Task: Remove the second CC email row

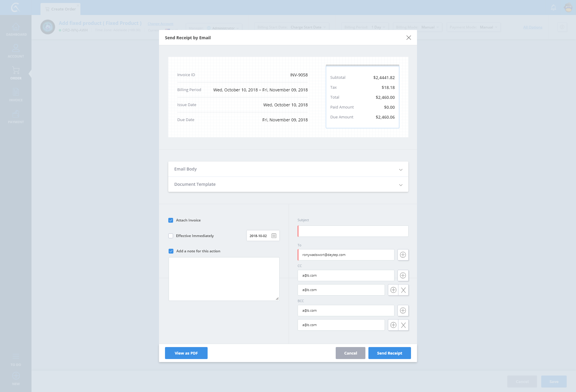Action: pos(403,290)
